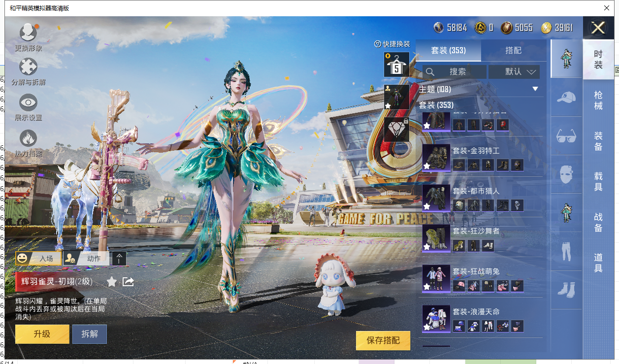
Task: Open the 装备 side tab
Action: click(598, 140)
